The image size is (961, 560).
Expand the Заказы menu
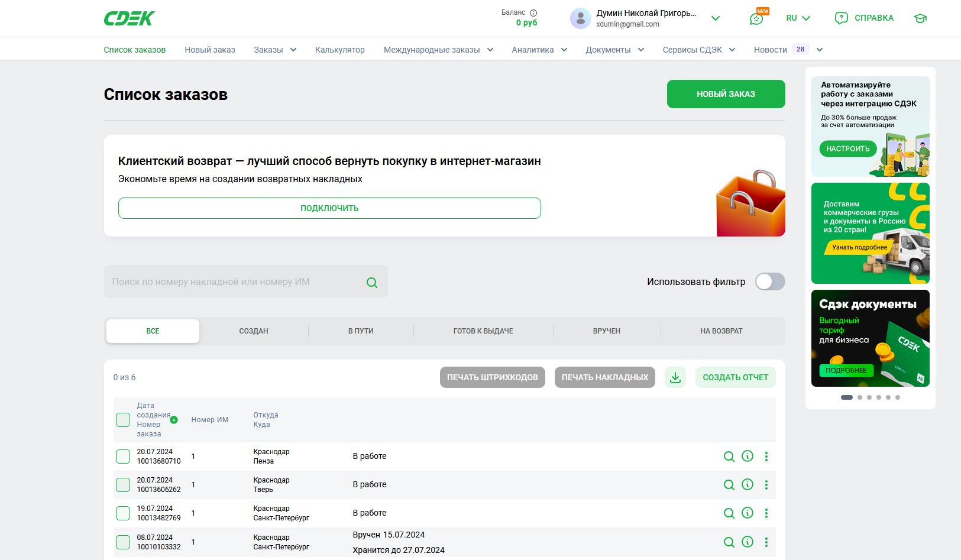(x=275, y=50)
